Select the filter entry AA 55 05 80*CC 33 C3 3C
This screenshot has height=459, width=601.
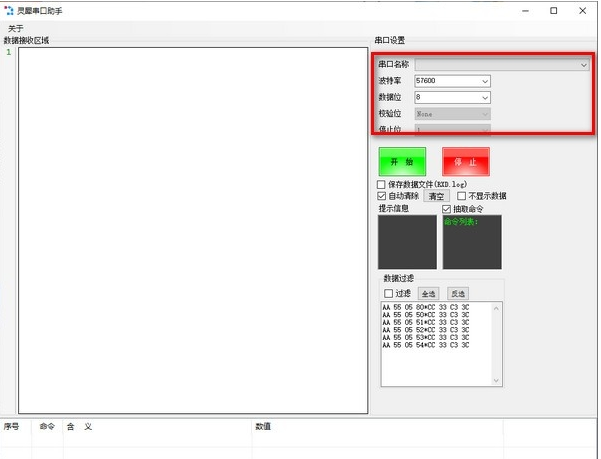click(426, 308)
